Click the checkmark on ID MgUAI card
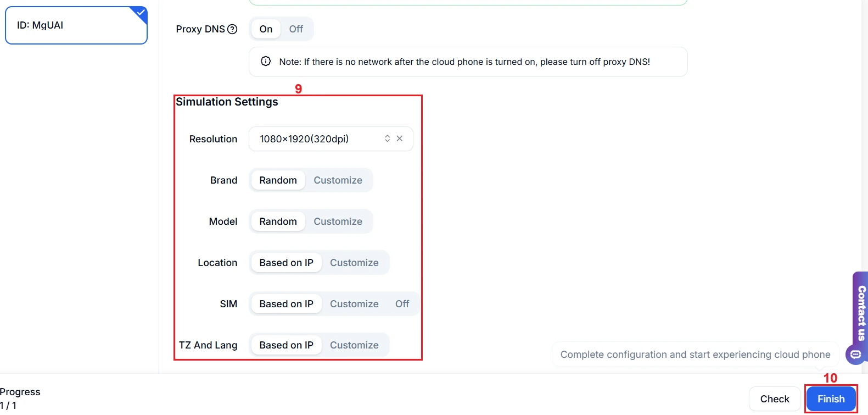This screenshot has height=415, width=868. pyautogui.click(x=141, y=12)
